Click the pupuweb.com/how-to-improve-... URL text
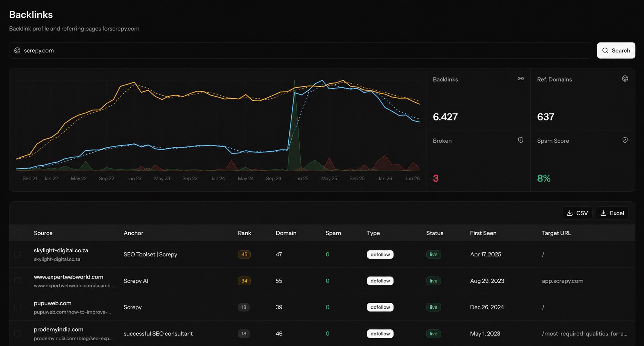Screen dimensions: 644x346 pyautogui.click(x=72, y=312)
